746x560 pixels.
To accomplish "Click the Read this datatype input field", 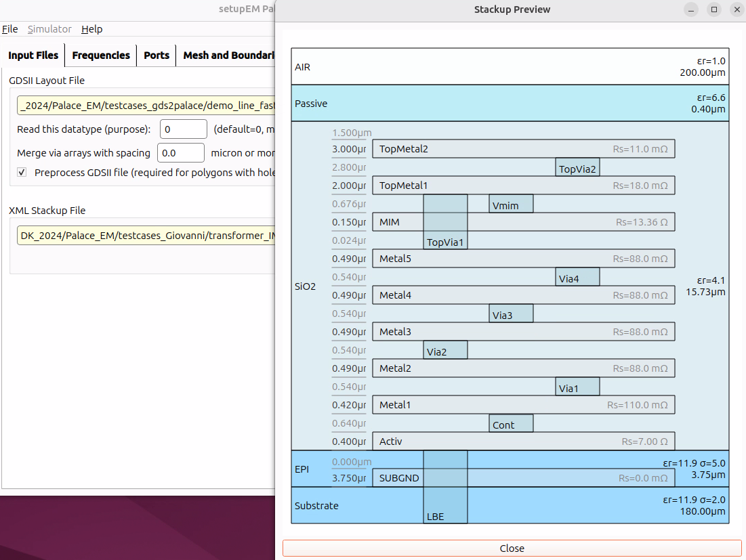I will click(x=183, y=129).
